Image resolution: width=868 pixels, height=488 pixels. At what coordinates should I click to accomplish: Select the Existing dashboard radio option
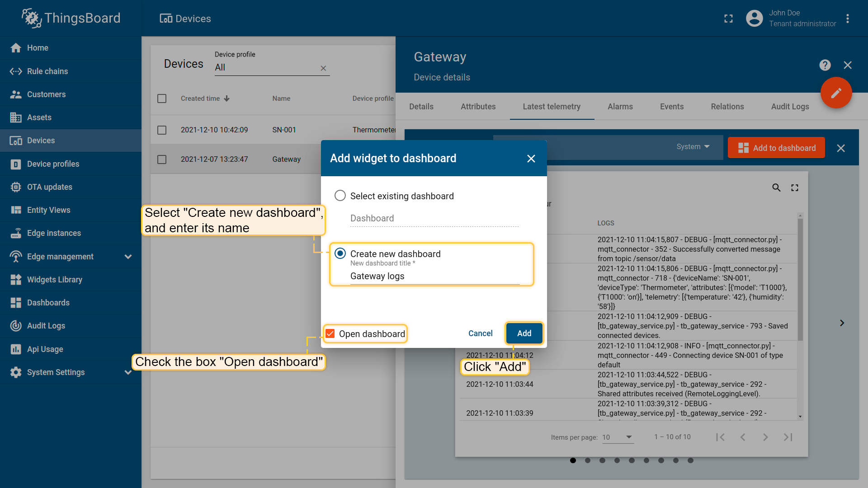[x=340, y=196]
